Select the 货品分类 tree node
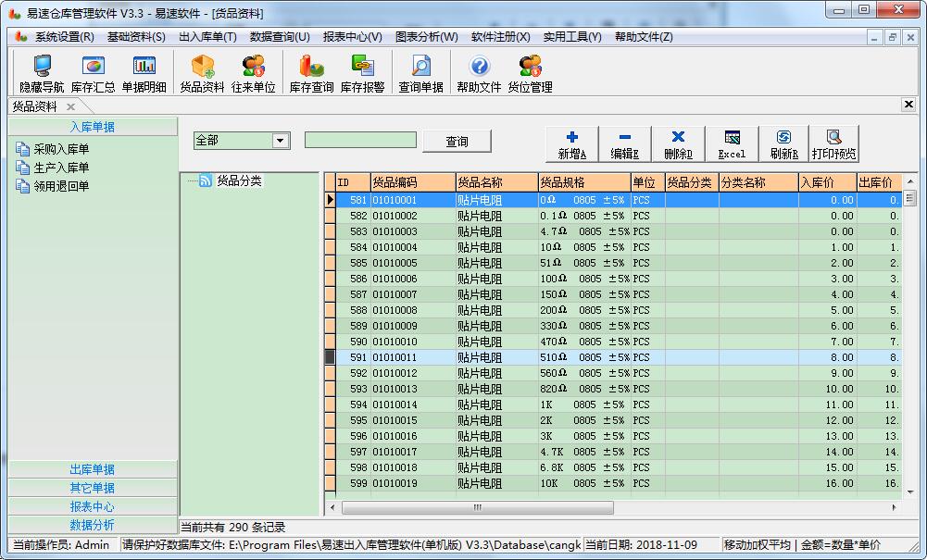 [239, 180]
